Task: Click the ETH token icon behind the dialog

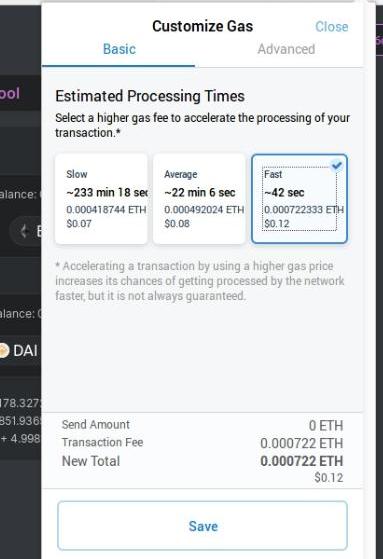Action: (24, 231)
